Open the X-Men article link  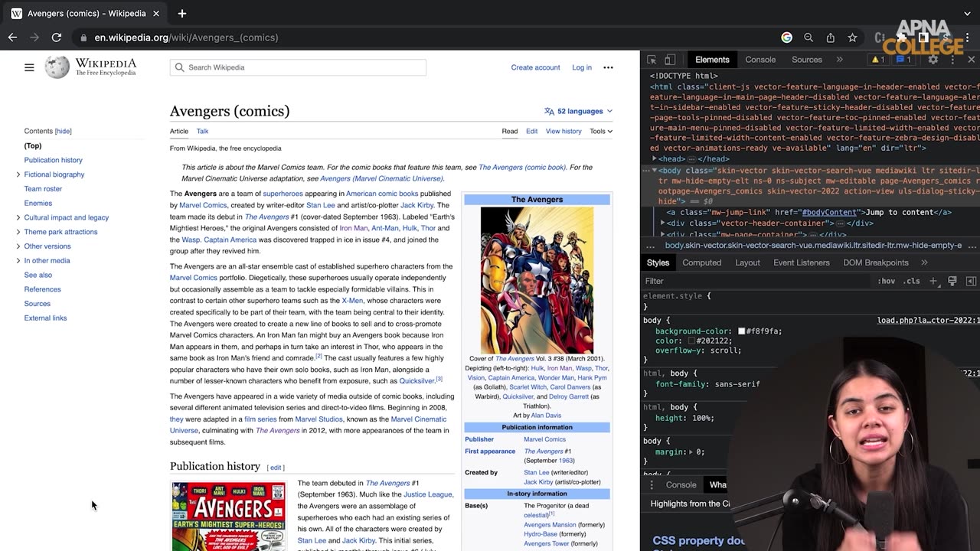pyautogui.click(x=352, y=301)
